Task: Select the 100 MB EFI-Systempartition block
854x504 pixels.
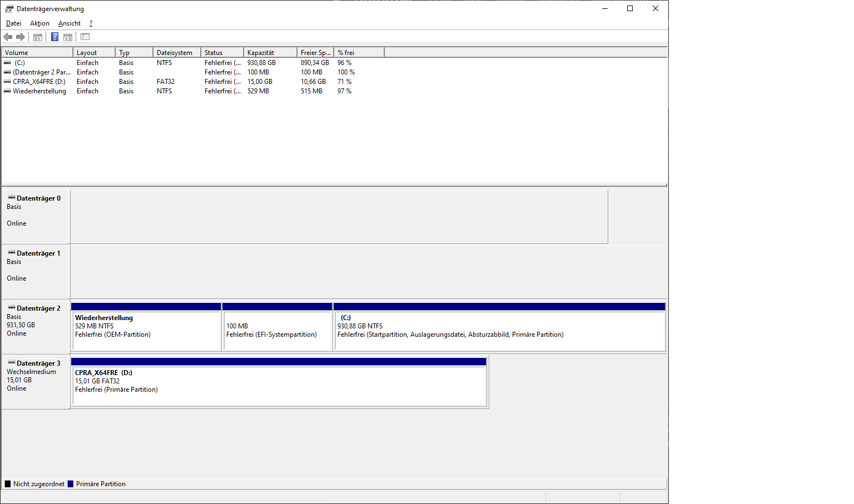Action: coord(277,327)
